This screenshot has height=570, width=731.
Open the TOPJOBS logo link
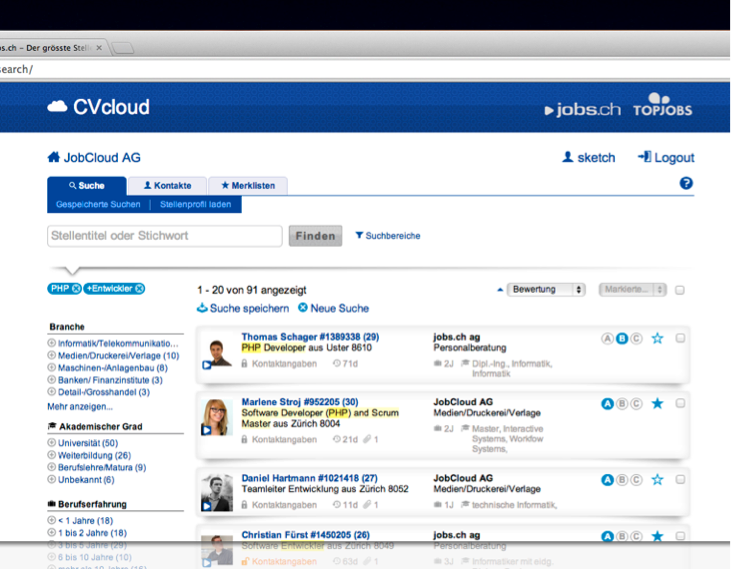[662, 104]
